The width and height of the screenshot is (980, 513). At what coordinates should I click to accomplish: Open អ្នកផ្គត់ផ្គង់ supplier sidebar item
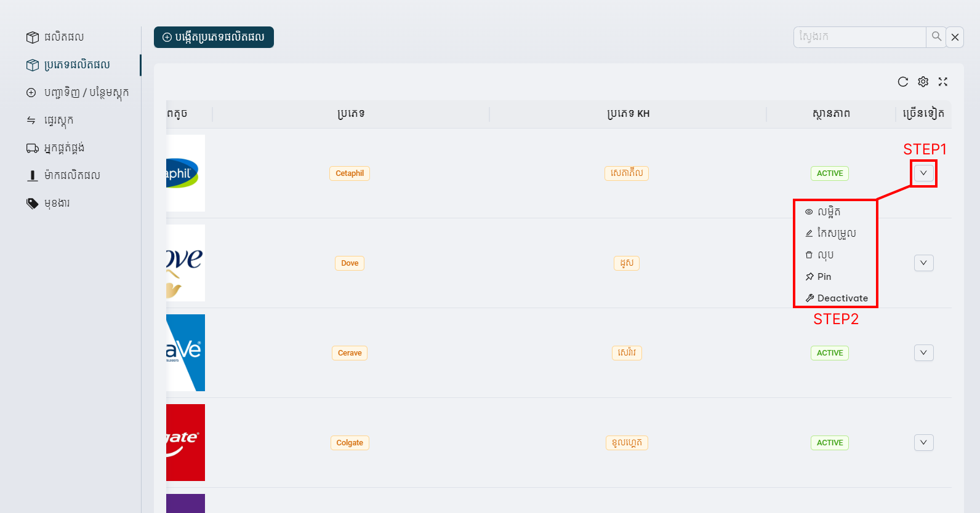(x=64, y=148)
